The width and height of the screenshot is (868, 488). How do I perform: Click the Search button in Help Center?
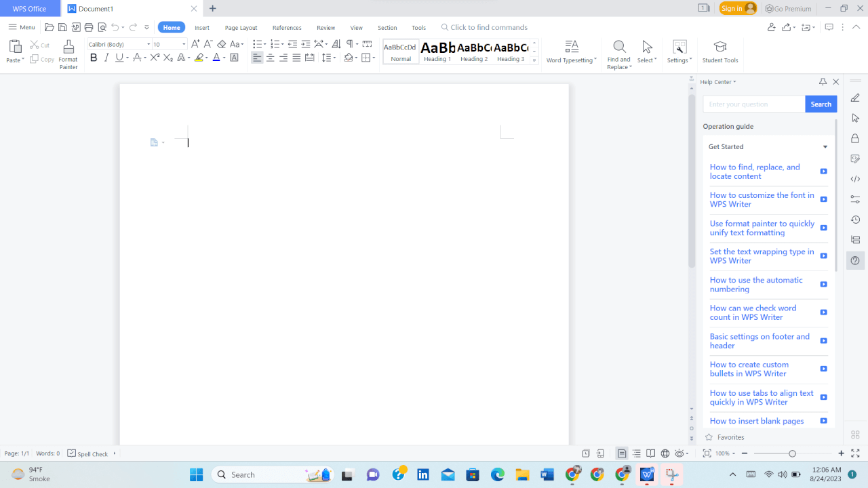coord(821,104)
